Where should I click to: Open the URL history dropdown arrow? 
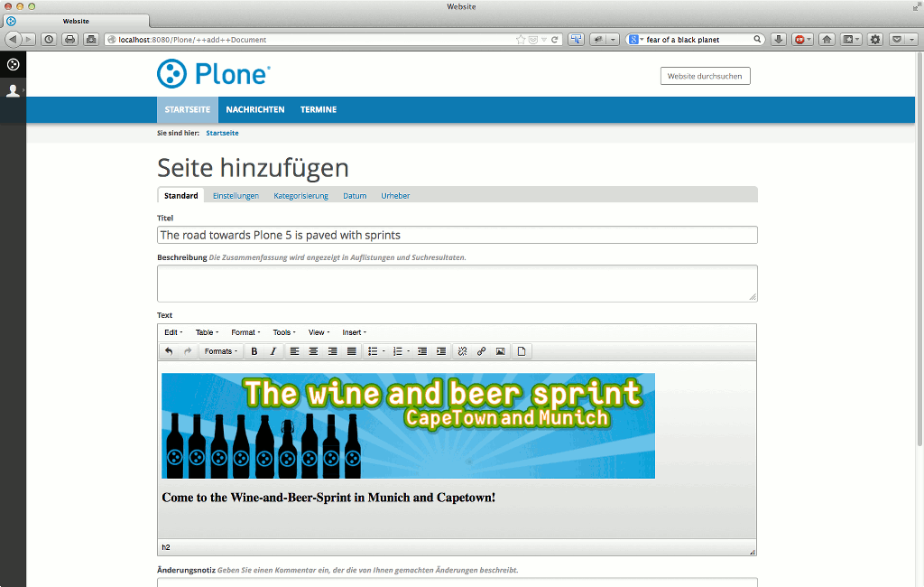544,40
